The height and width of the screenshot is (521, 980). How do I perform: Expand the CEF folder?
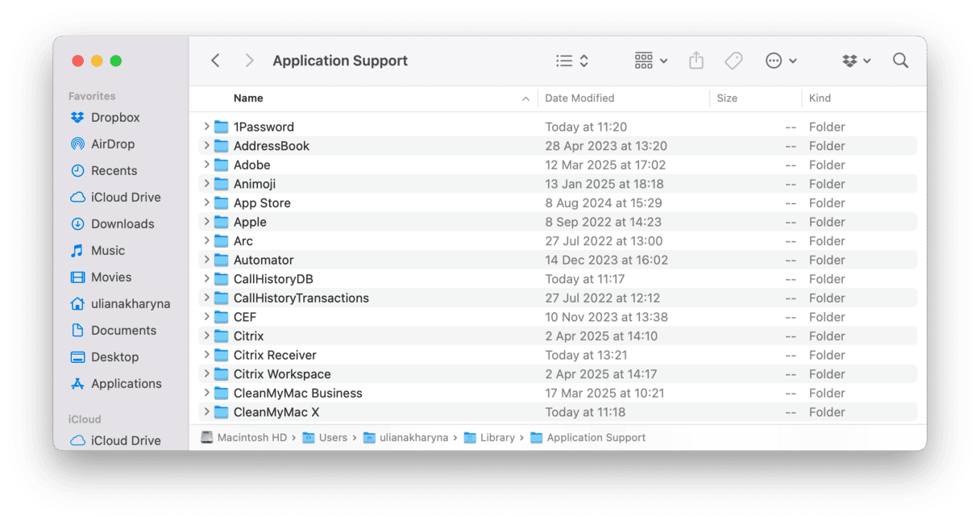point(206,317)
